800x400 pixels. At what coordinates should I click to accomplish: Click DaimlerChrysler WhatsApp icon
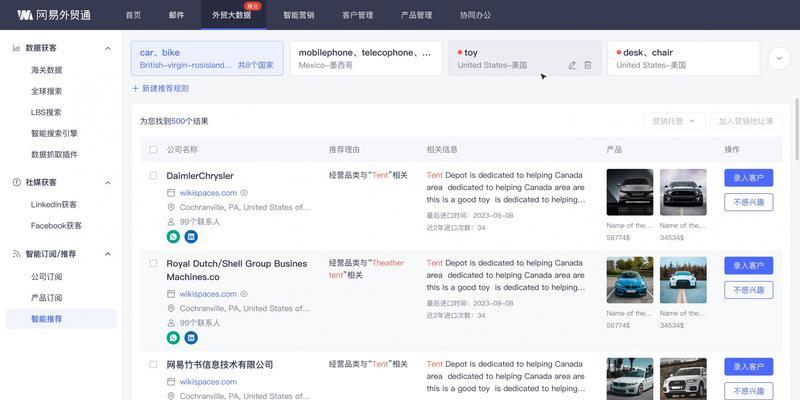(x=173, y=237)
